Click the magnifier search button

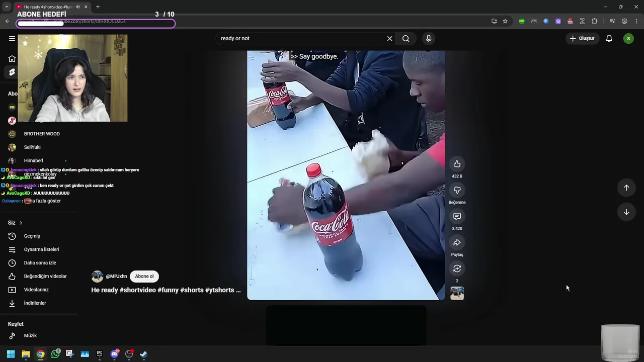(x=406, y=38)
